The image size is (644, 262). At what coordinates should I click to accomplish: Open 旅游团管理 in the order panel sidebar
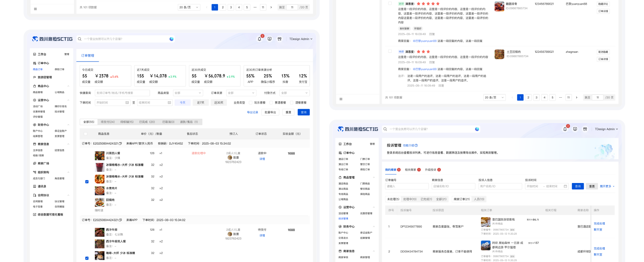coord(44,77)
